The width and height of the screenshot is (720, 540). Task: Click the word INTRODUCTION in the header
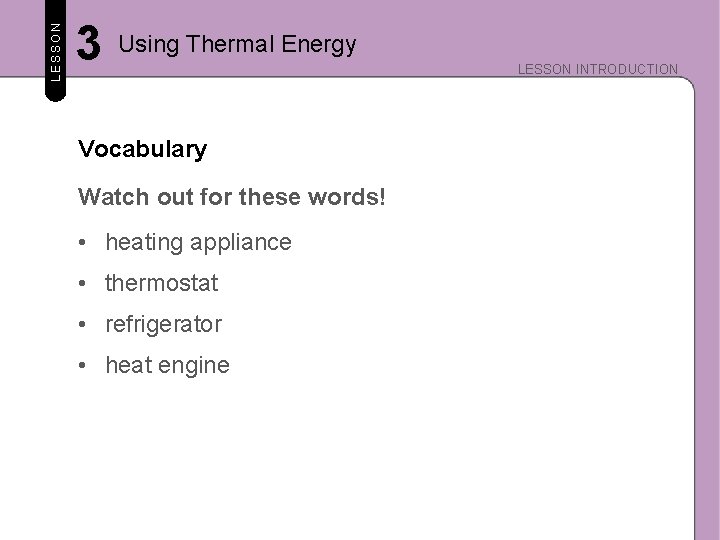626,69
